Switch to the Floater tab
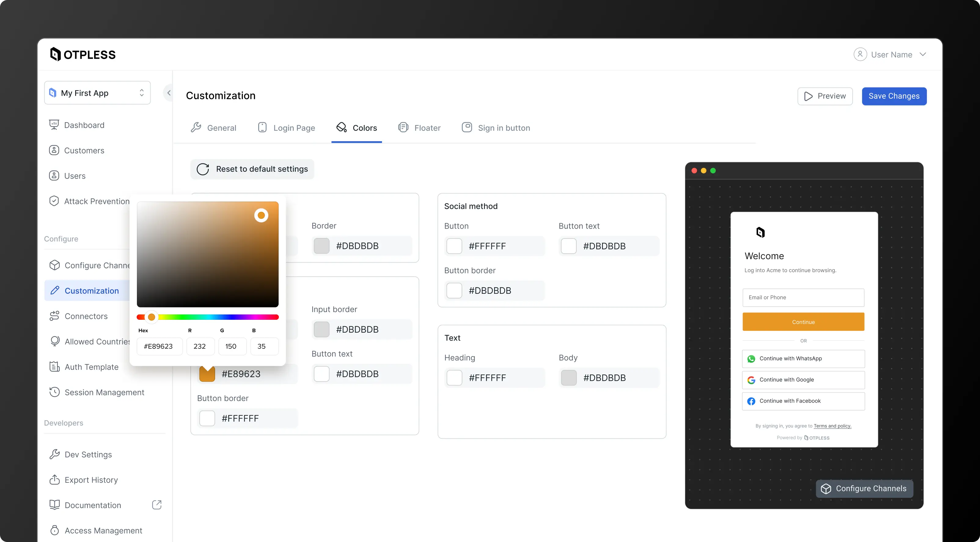This screenshot has height=542, width=980. pyautogui.click(x=419, y=128)
